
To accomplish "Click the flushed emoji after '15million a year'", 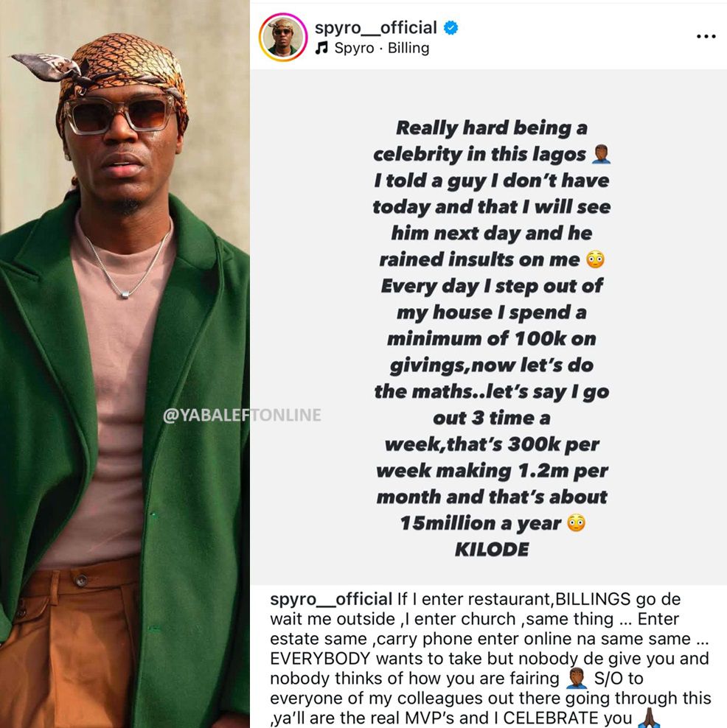I will [576, 522].
